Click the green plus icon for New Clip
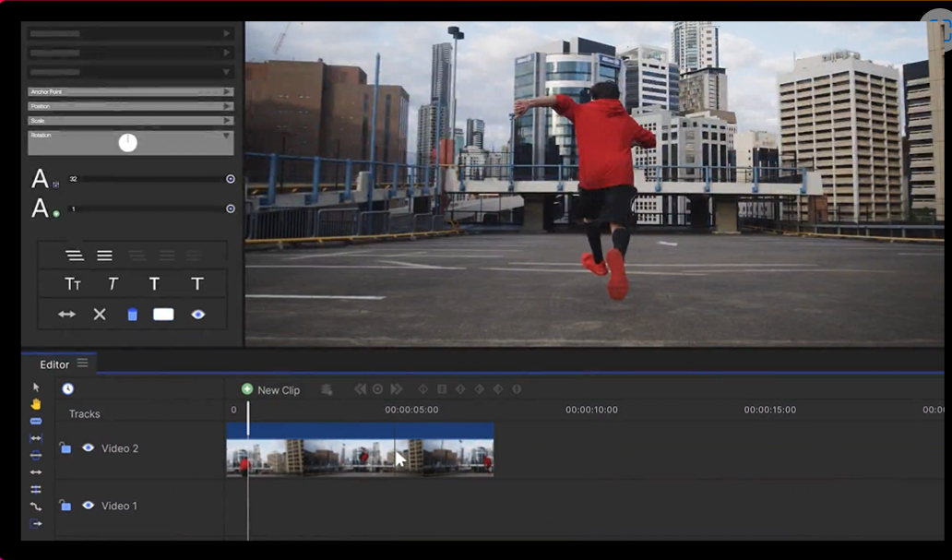952x560 pixels. click(x=247, y=389)
